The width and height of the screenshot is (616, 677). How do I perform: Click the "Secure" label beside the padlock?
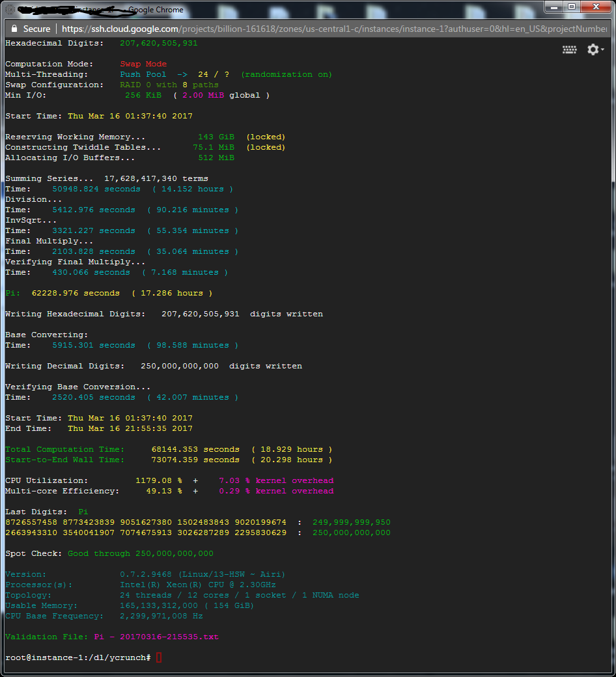36,29
